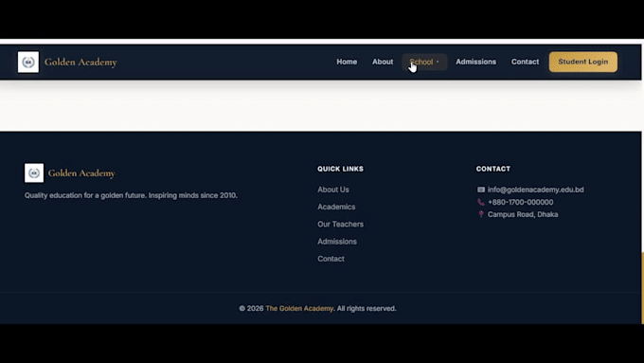Viewport: 644px width, 363px height.
Task: Go to the Home nav item
Action: pos(347,62)
